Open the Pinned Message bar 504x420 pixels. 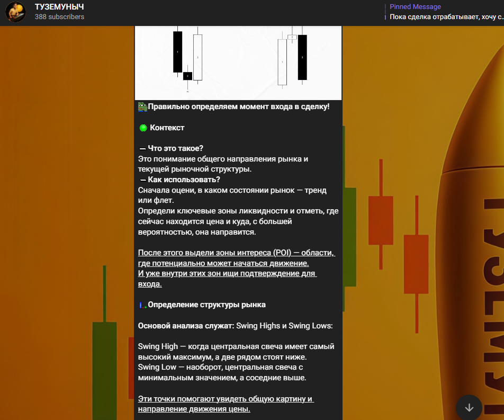click(444, 12)
